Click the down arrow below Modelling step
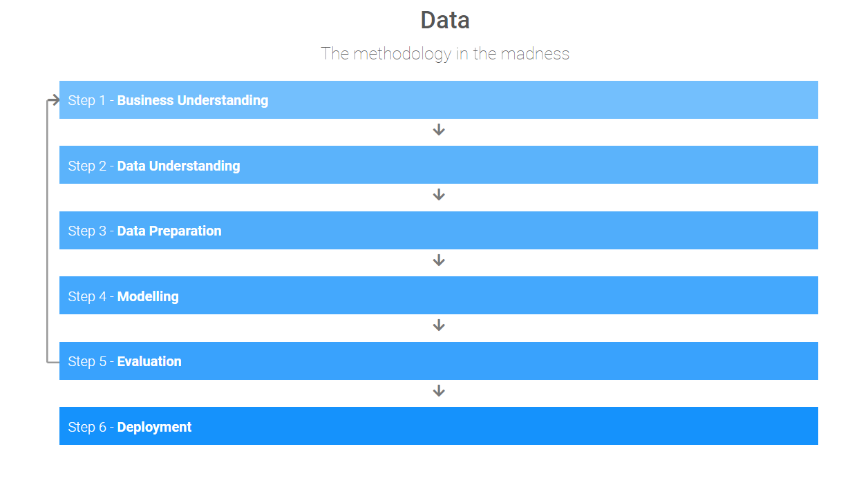The width and height of the screenshot is (868, 478). pyautogui.click(x=439, y=325)
